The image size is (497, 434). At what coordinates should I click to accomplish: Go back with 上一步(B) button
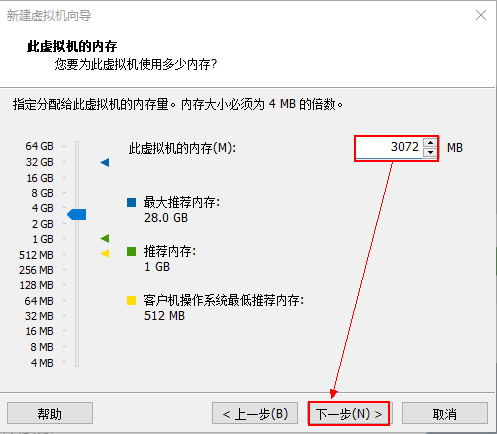pyautogui.click(x=255, y=414)
